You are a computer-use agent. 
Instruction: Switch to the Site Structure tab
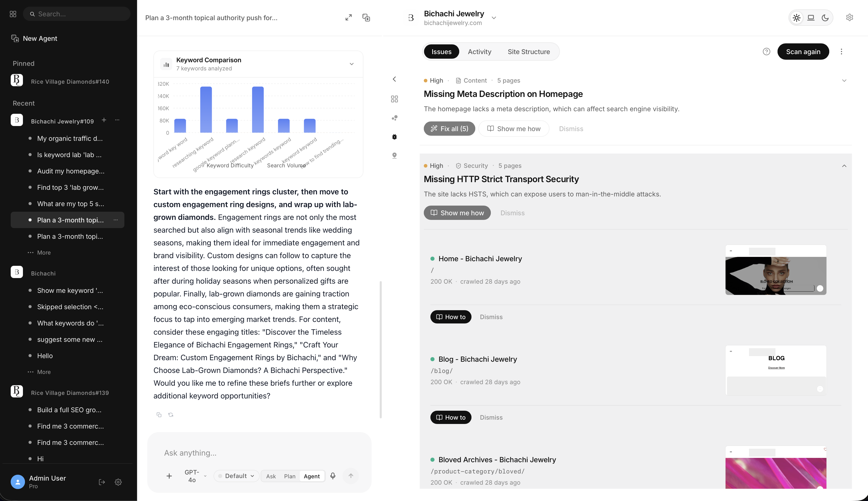529,52
